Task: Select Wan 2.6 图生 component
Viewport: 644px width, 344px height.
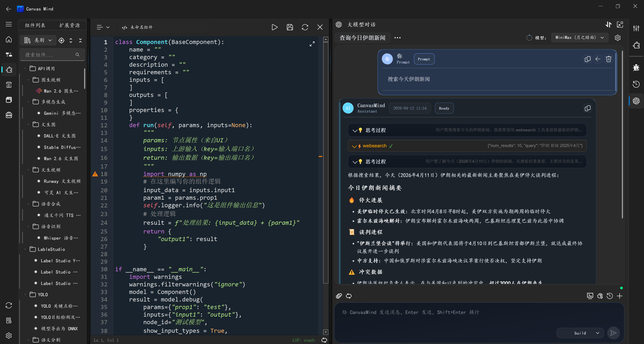Action: pyautogui.click(x=57, y=91)
